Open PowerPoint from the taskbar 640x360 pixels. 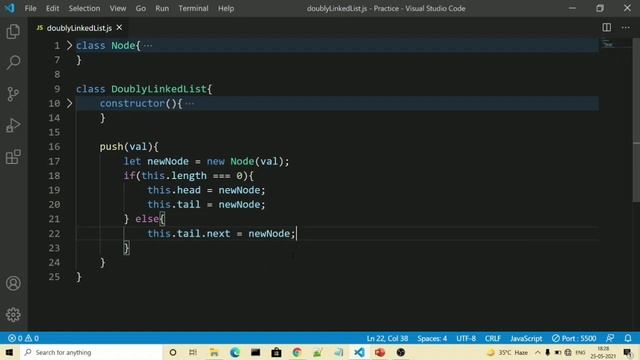(380, 352)
